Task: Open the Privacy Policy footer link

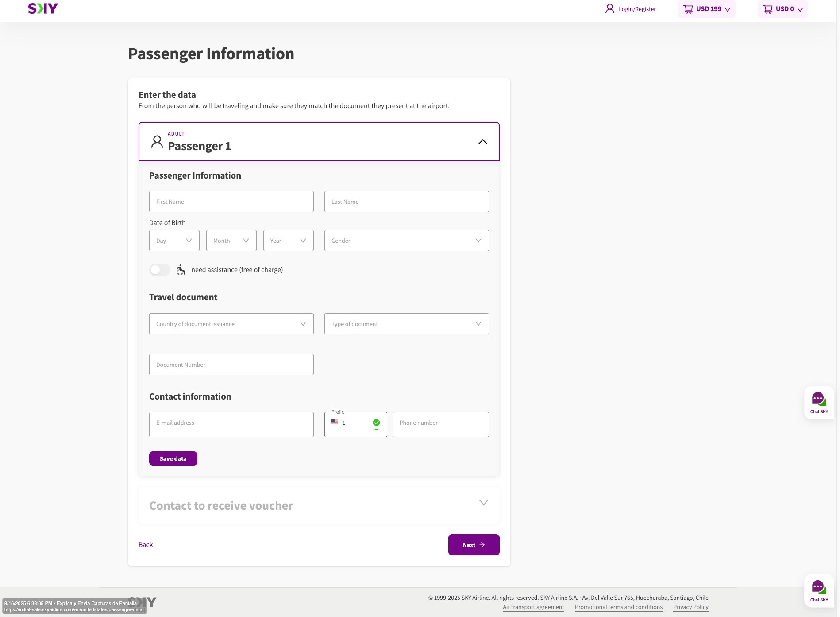Action: point(691,607)
